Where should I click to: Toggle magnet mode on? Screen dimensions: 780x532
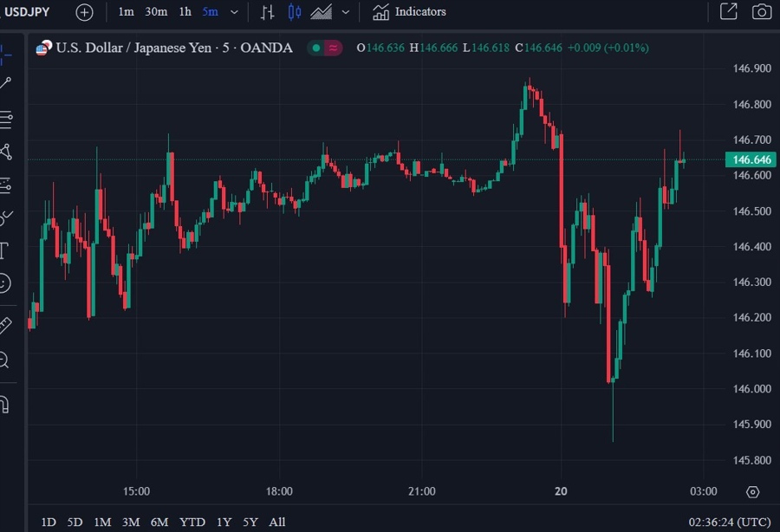(x=4, y=404)
